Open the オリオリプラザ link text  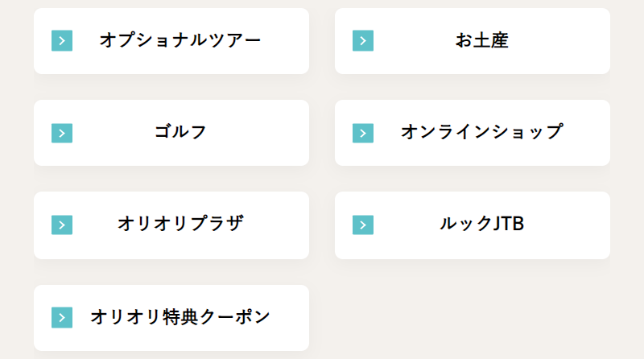180,224
